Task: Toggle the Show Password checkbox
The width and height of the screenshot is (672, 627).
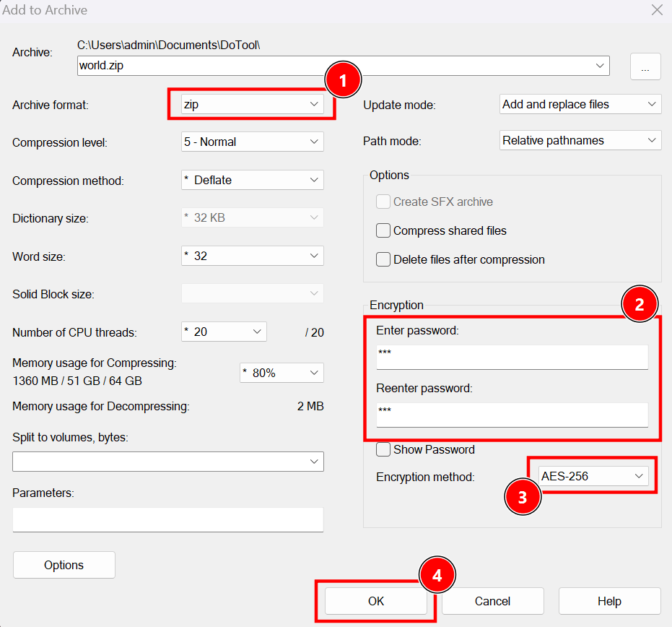Action: (x=383, y=449)
